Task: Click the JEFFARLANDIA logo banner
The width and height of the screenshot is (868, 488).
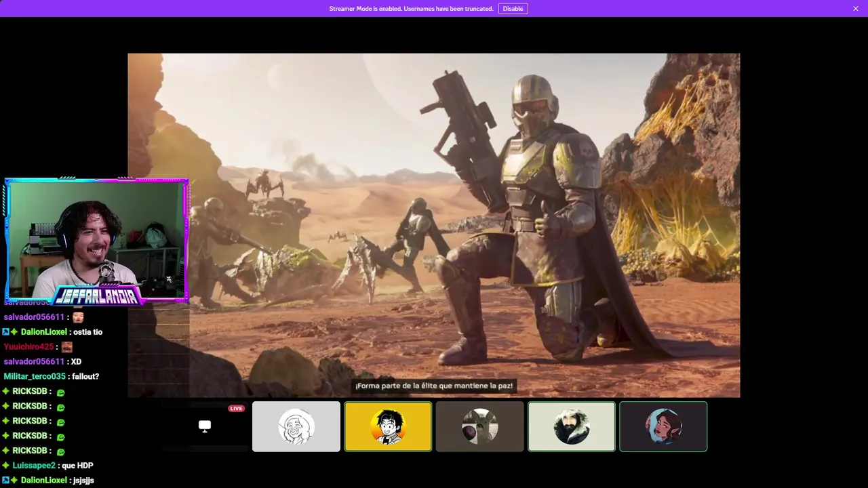Action: click(98, 295)
